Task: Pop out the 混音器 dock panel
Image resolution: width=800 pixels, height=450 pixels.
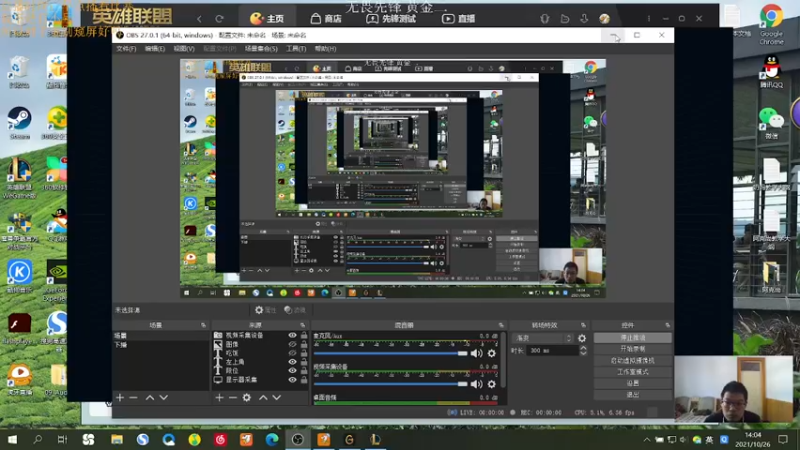Action: (x=501, y=325)
